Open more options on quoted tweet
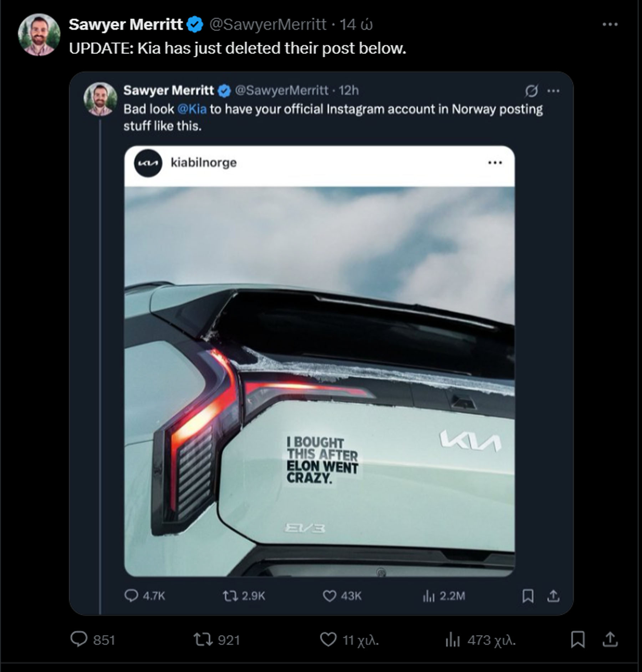The image size is (642, 672). click(553, 91)
